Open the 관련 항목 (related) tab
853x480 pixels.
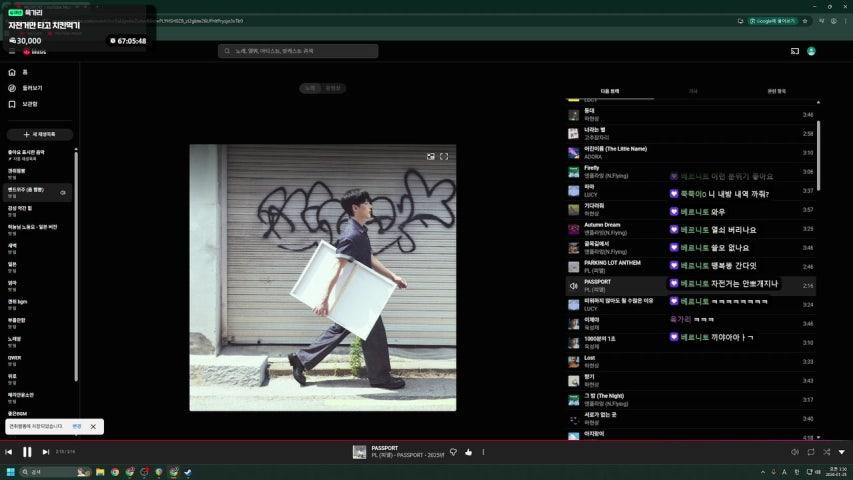pos(776,91)
